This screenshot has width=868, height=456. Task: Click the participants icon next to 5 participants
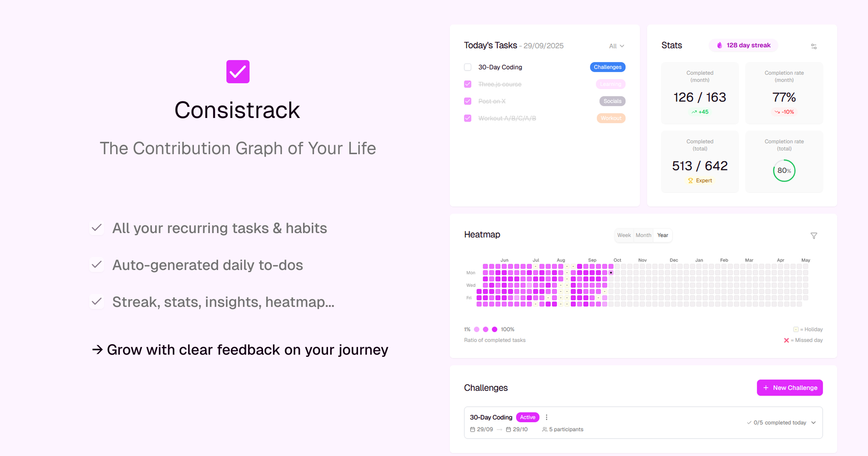tap(545, 429)
